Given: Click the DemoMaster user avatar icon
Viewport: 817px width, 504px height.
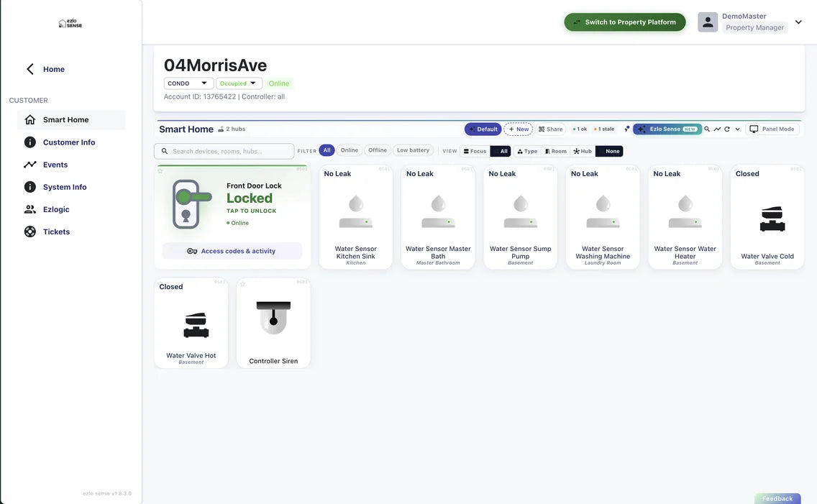Looking at the screenshot, I should (708, 22).
